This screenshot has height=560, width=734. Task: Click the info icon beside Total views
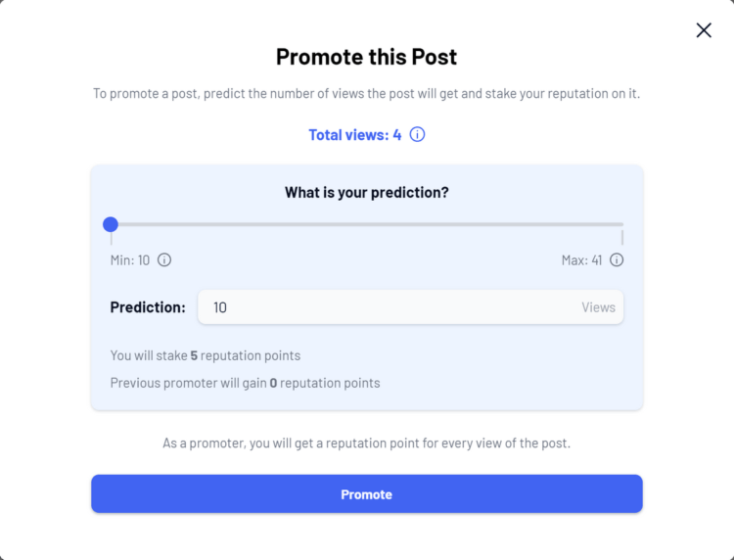tap(418, 135)
